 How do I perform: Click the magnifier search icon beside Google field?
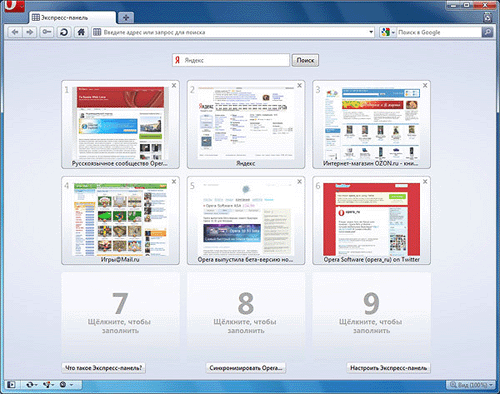[488, 32]
